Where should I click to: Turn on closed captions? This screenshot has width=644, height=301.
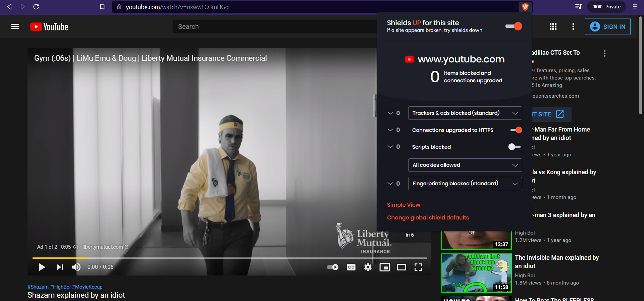(351, 267)
